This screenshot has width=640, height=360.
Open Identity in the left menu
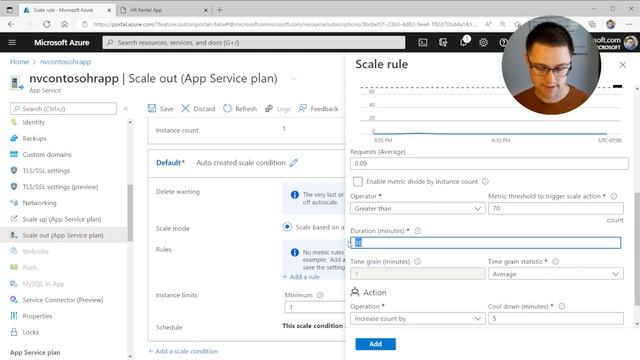pos(33,122)
